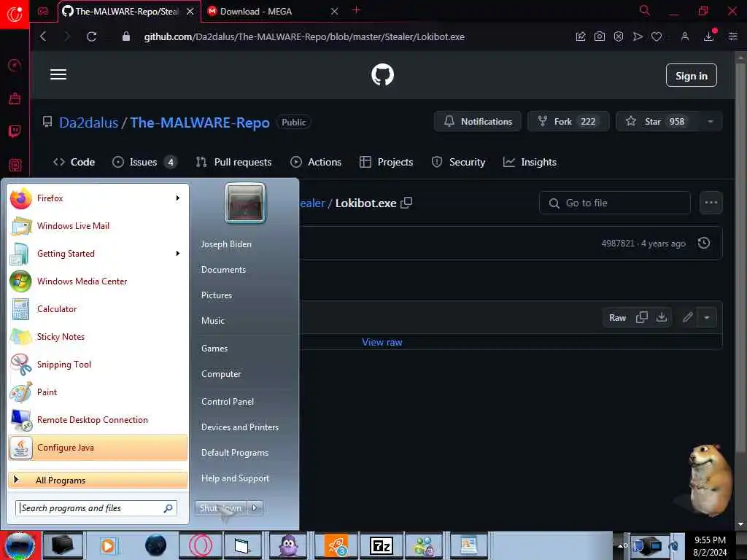
Task: Open the Security tab
Action: point(458,163)
